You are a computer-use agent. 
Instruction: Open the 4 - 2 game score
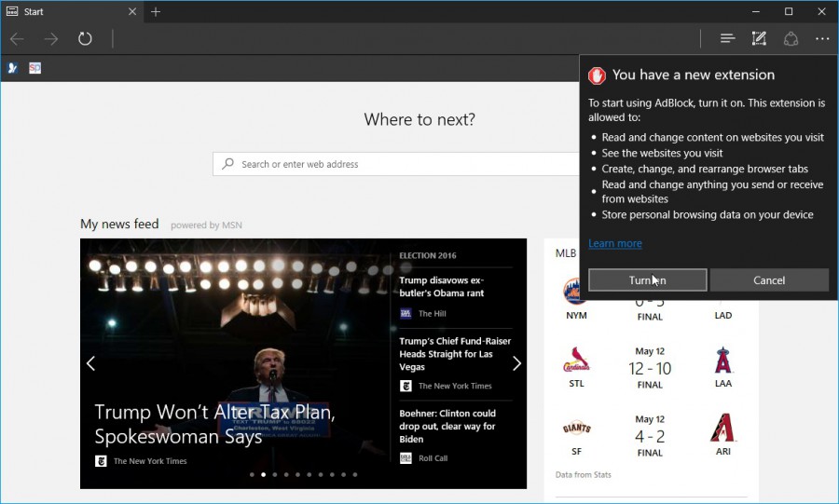[650, 437]
